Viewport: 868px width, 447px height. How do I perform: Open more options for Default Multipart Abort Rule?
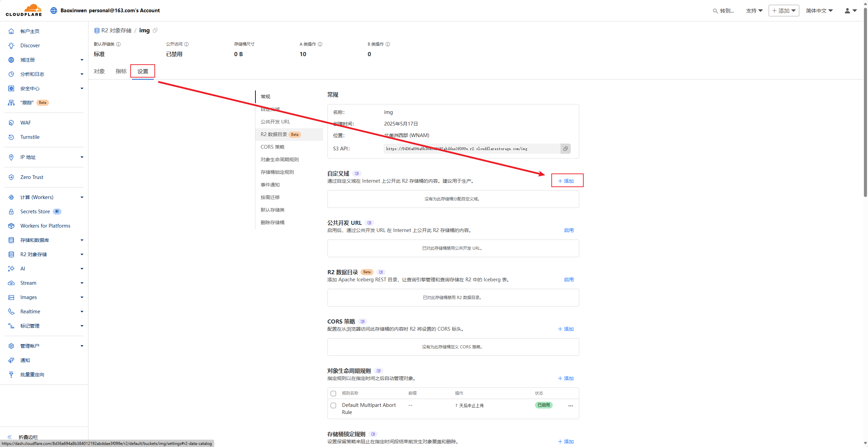click(571, 405)
